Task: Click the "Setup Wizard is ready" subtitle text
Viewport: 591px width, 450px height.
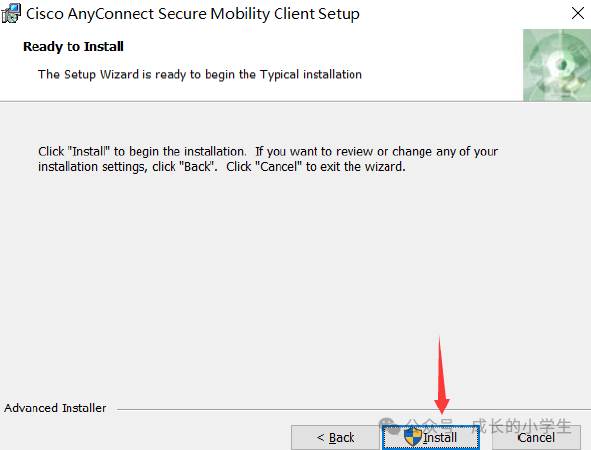Action: pos(199,75)
